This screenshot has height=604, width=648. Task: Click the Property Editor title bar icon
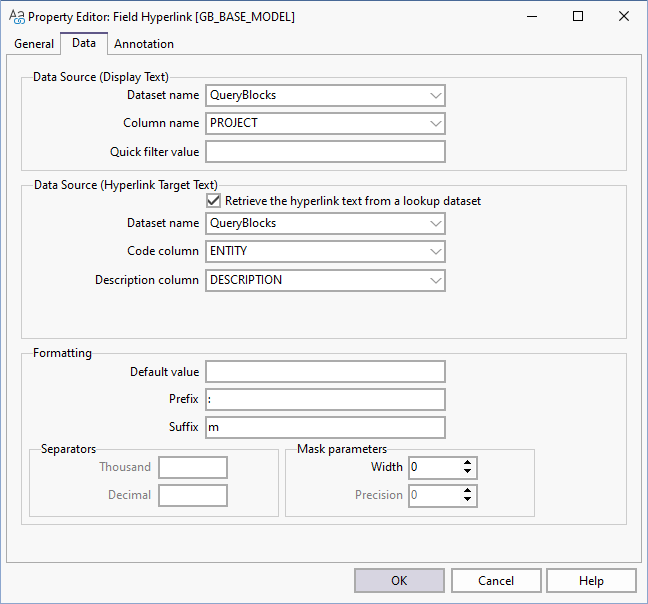pyautogui.click(x=16, y=16)
